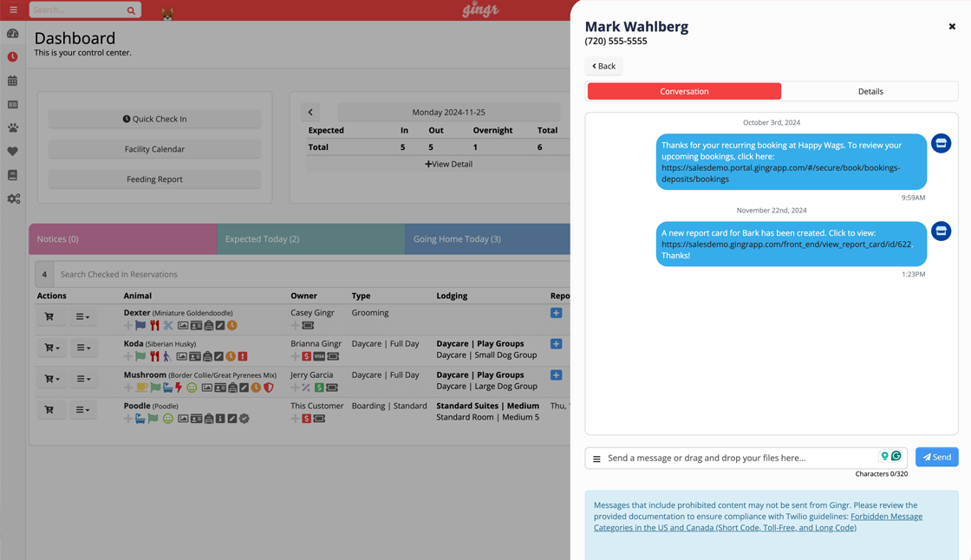Click the message input field

click(737, 458)
